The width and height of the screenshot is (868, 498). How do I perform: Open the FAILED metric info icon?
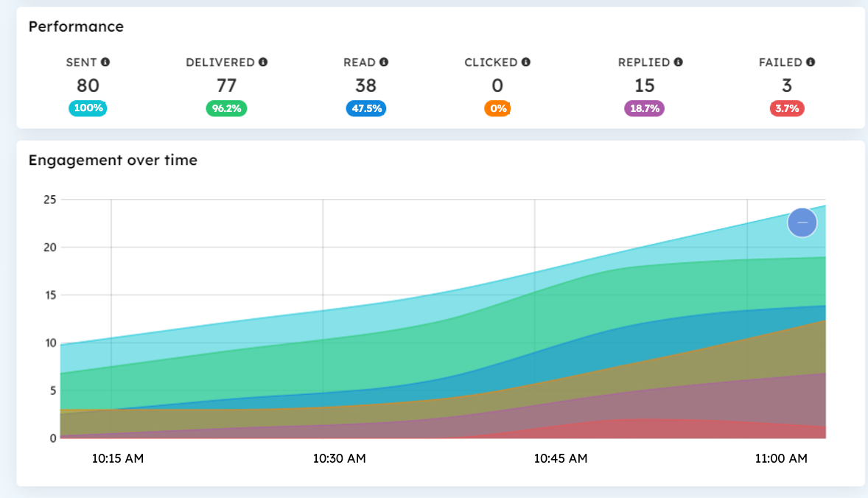(x=811, y=63)
